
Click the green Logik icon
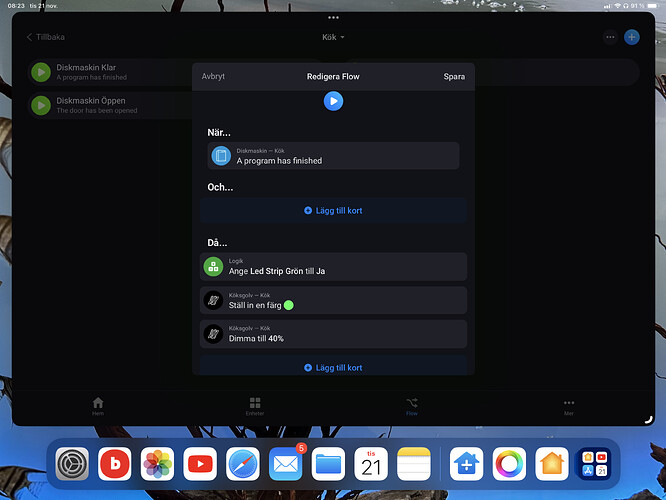click(213, 267)
